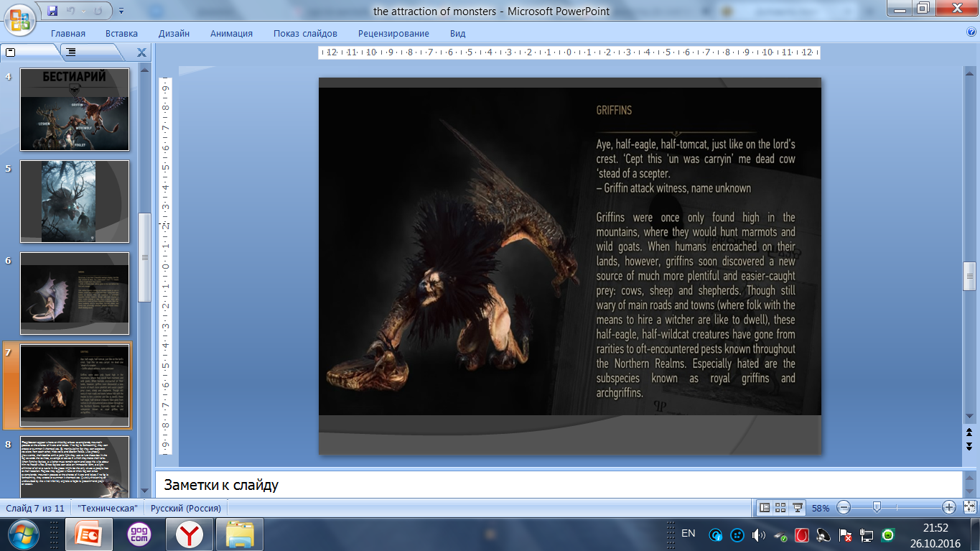980x551 pixels.
Task: Click the 'Griffin attack witness' quote line
Action: tap(673, 188)
